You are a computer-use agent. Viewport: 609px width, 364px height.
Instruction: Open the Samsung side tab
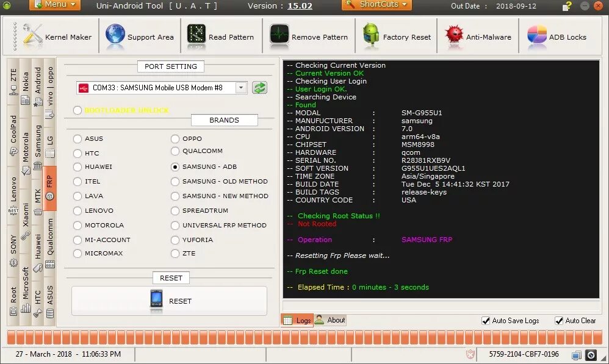coord(38,147)
